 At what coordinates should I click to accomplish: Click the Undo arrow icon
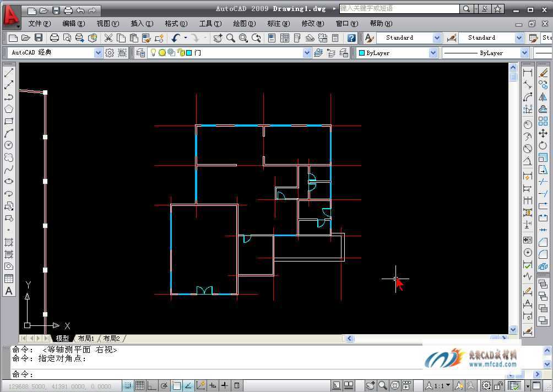[176, 38]
